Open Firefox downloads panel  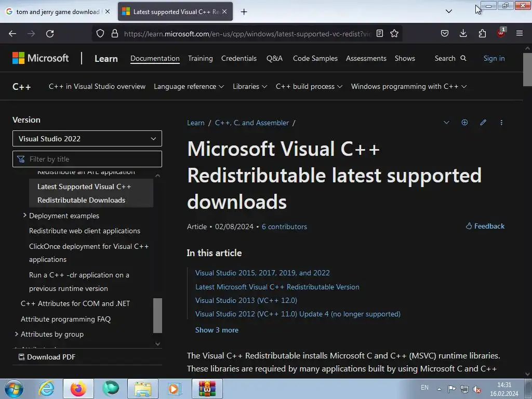coord(463,33)
